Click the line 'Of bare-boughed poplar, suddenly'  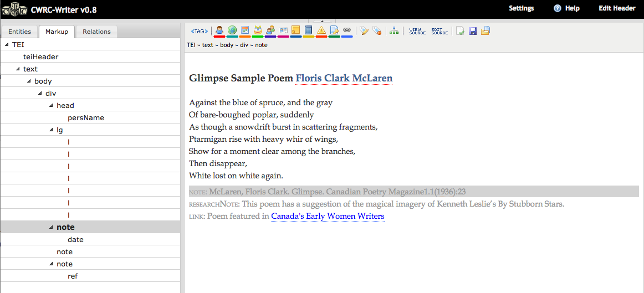[x=252, y=115]
